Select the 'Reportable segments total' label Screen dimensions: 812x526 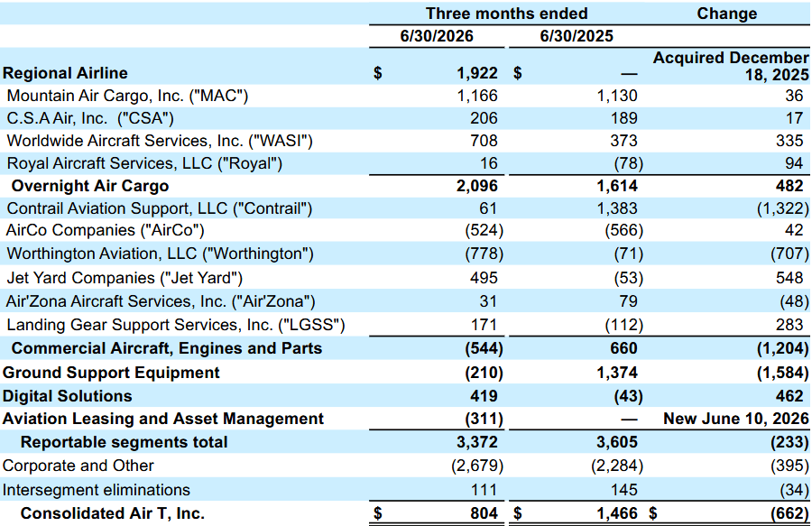(x=124, y=442)
